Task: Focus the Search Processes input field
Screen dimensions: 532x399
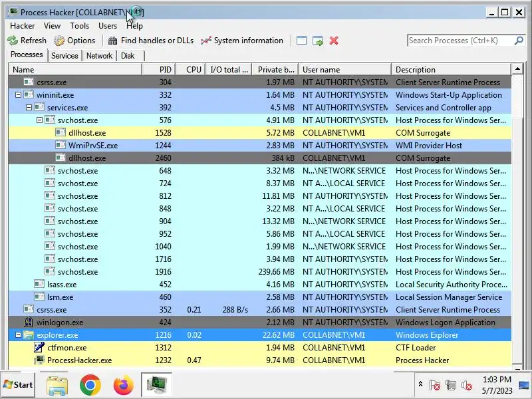Action: pyautogui.click(x=461, y=41)
